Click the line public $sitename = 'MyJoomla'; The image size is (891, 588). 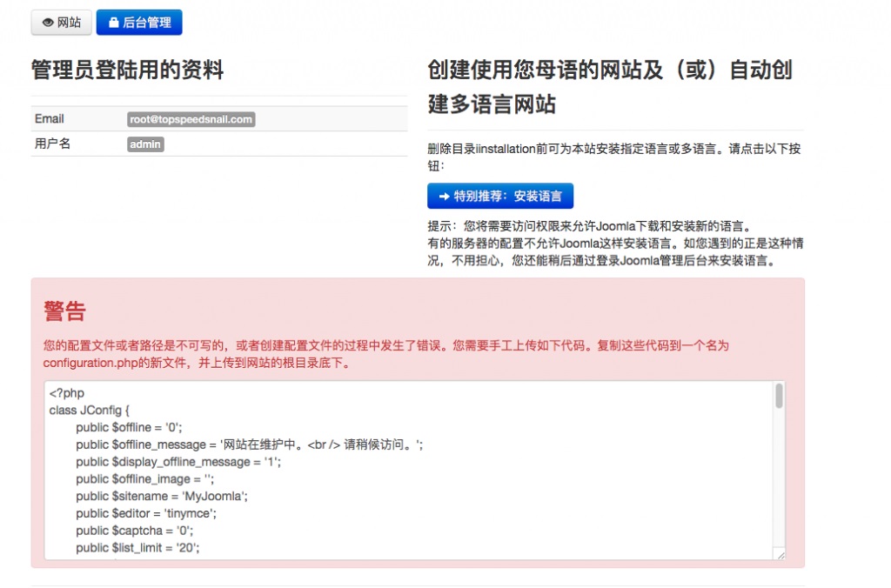tap(162, 496)
